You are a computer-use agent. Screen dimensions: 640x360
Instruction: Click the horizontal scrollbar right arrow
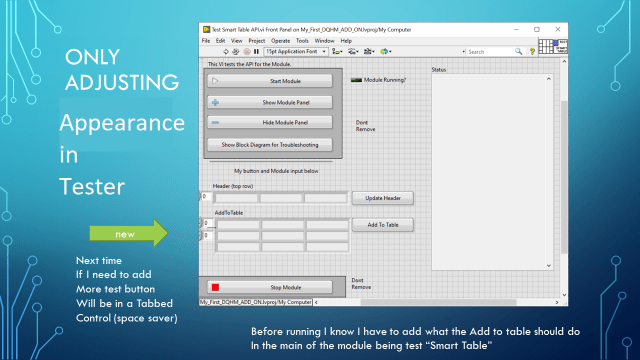pyautogui.click(x=557, y=302)
